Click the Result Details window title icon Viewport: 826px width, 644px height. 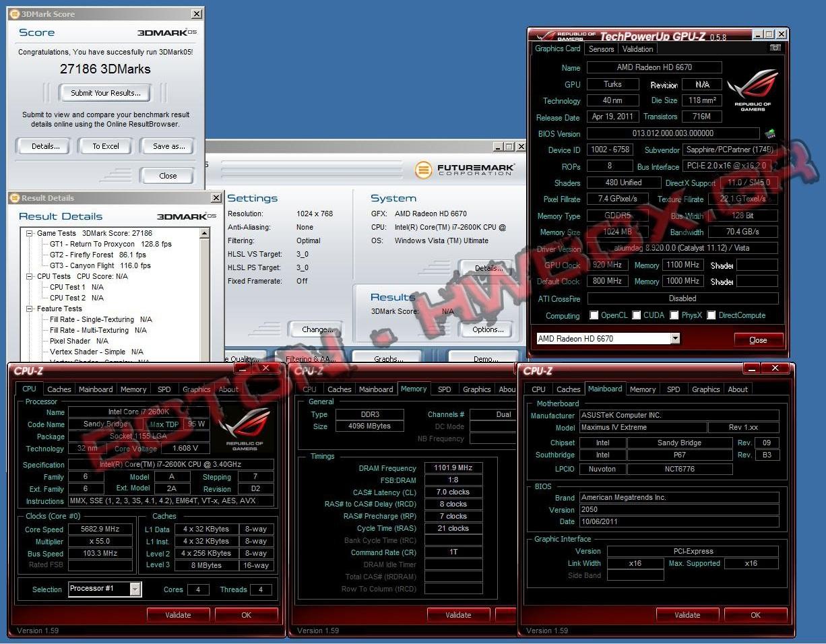click(14, 198)
